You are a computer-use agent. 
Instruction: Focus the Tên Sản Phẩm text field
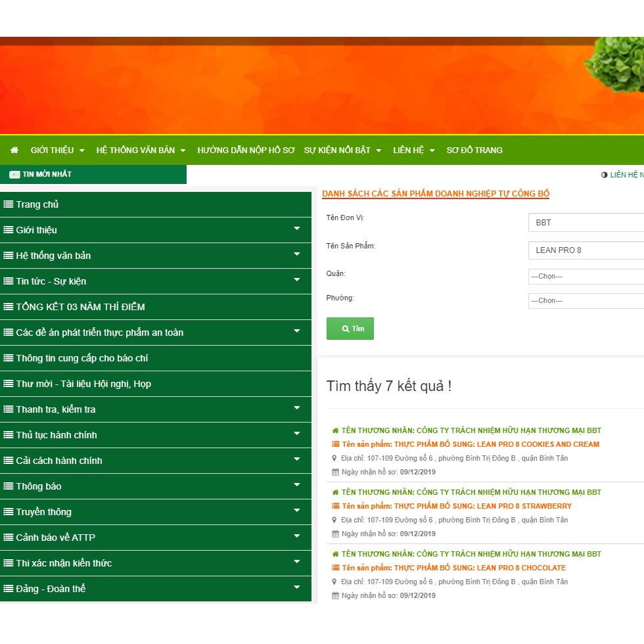586,250
